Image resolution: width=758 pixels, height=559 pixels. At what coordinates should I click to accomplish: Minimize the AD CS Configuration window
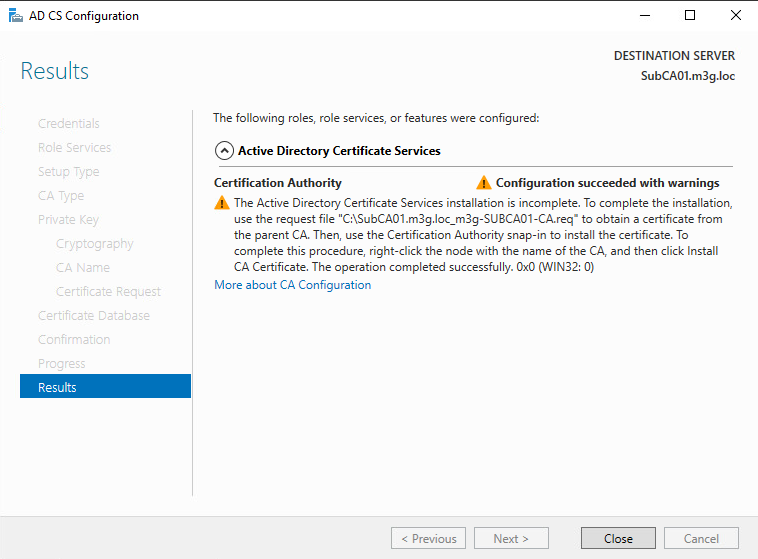click(x=644, y=16)
